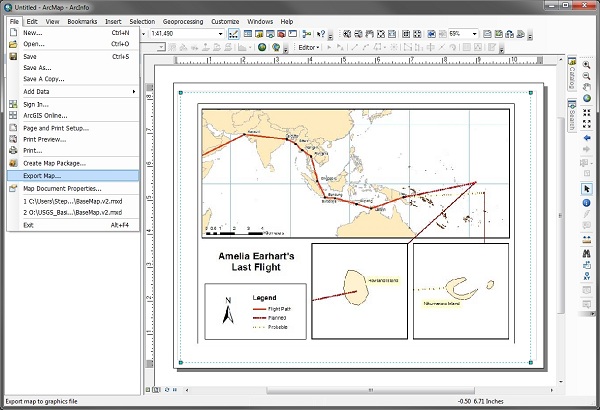Open the ModelBuilder window icon

pos(307,34)
